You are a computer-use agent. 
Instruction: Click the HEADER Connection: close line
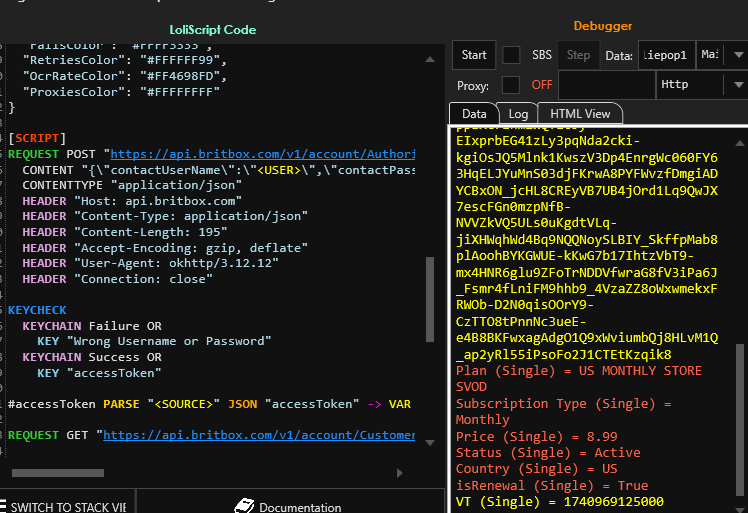click(117, 279)
